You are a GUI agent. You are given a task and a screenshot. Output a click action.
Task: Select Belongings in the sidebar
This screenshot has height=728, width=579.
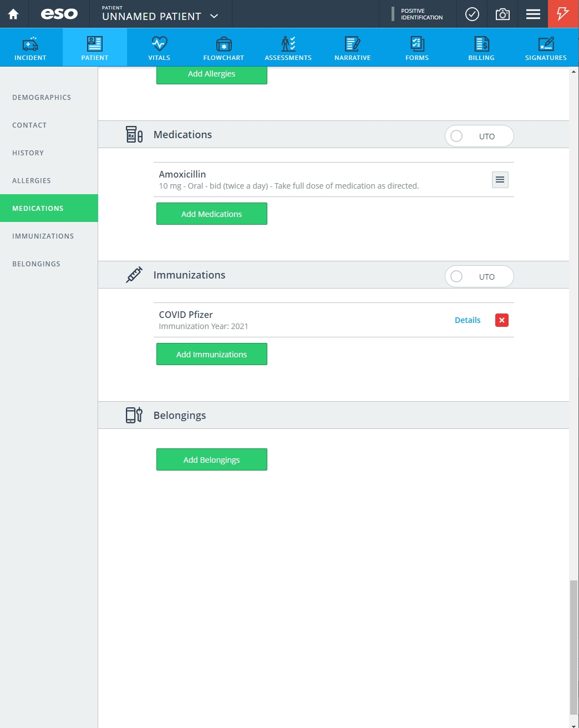36,264
